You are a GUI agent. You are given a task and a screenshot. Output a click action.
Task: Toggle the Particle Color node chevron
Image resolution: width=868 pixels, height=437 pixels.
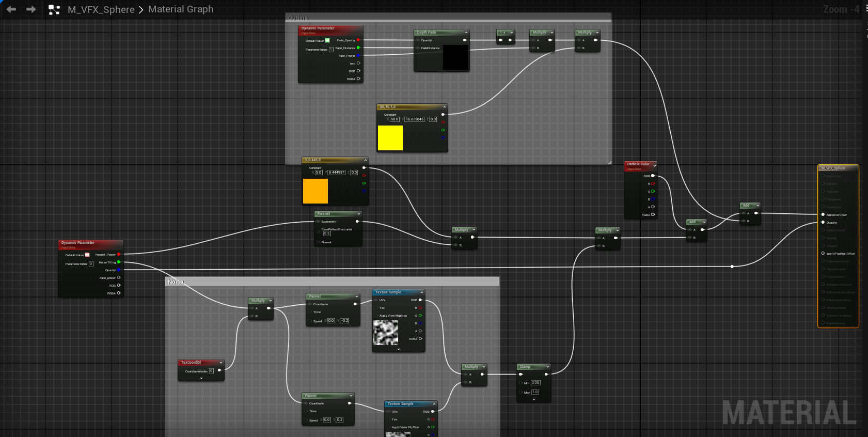(x=655, y=165)
